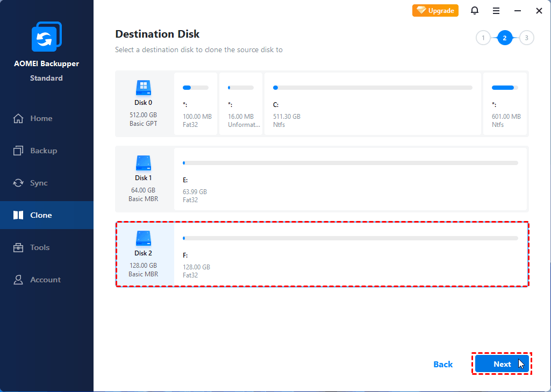
Task: Click the Back link
Action: pyautogui.click(x=443, y=364)
